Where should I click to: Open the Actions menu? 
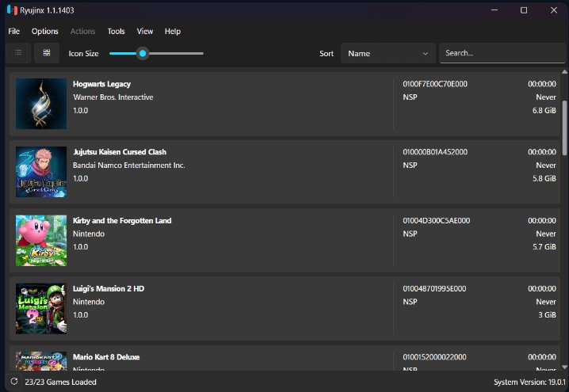tap(82, 31)
